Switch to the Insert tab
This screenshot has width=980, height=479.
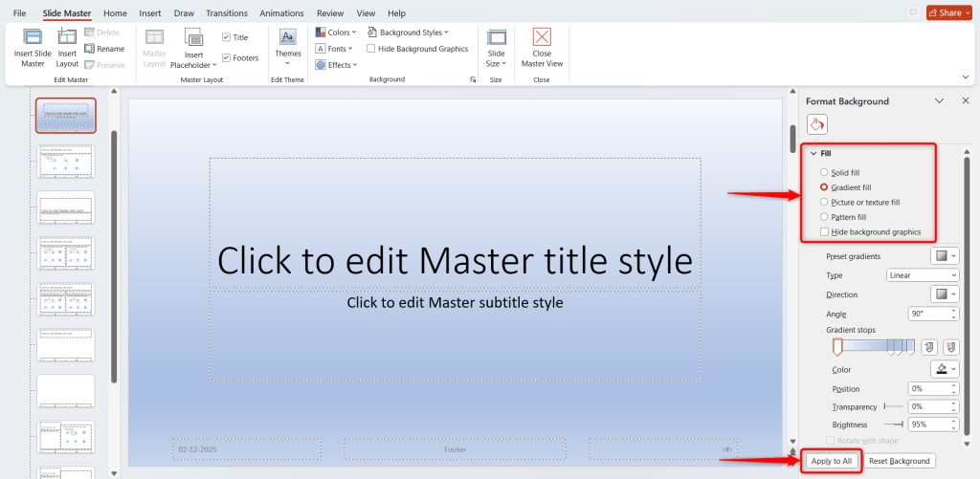click(150, 13)
